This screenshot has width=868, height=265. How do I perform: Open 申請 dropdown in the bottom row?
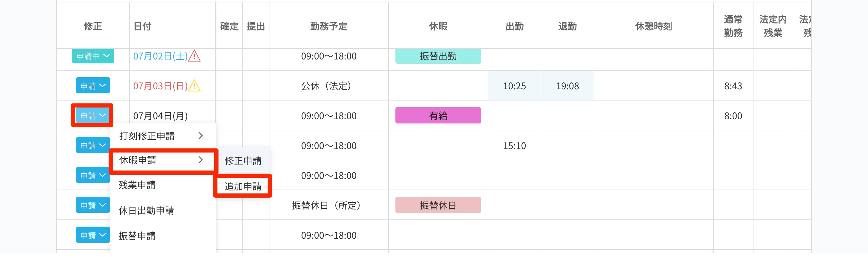(x=93, y=235)
